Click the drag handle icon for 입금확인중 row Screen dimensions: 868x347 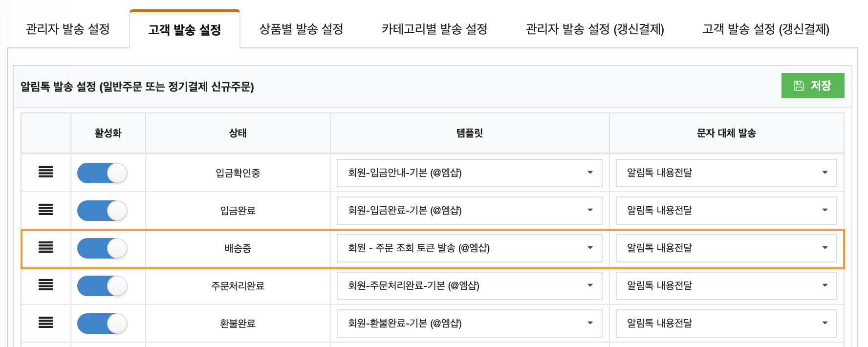point(46,172)
